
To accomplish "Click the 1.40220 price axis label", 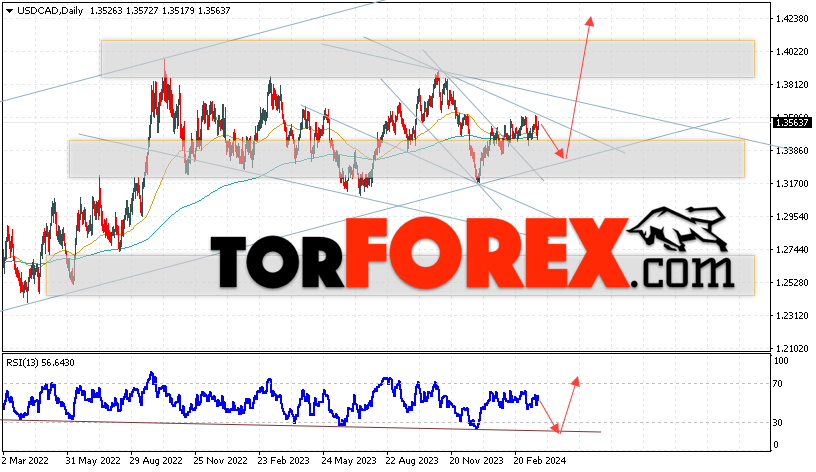I will click(x=792, y=52).
